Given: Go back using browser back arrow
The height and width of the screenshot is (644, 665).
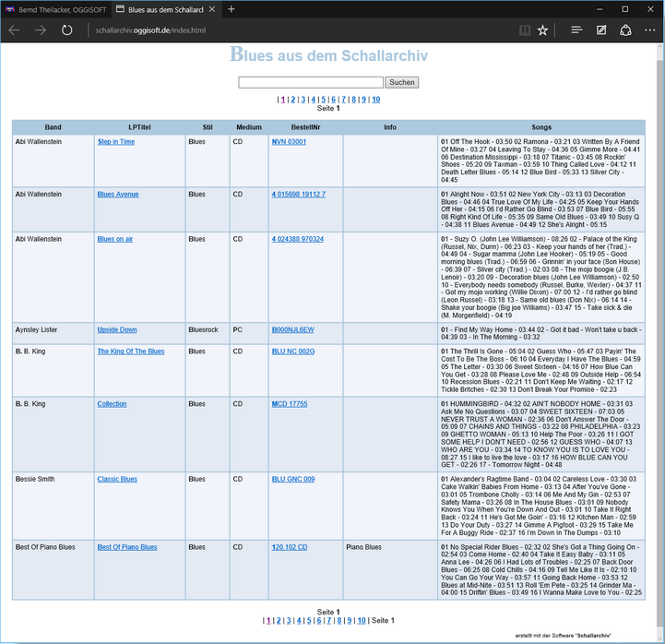Looking at the screenshot, I should click(x=14, y=30).
